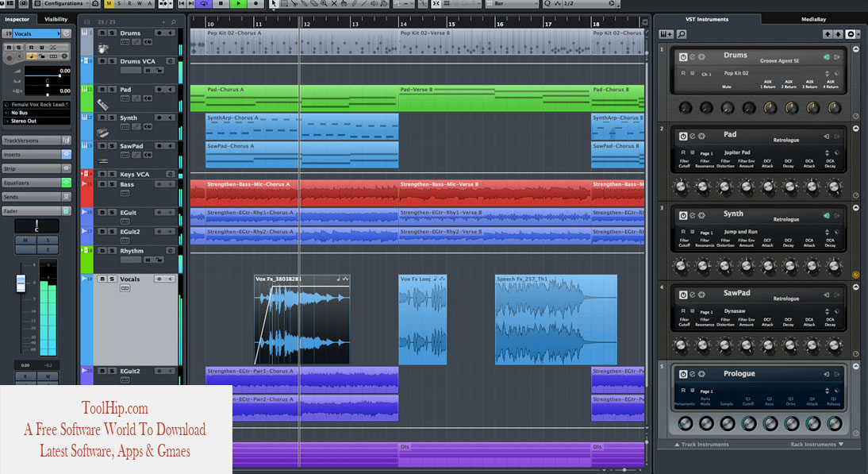Switch to the Inspector tab
Image resolution: width=868 pixels, height=474 pixels.
tap(17, 19)
